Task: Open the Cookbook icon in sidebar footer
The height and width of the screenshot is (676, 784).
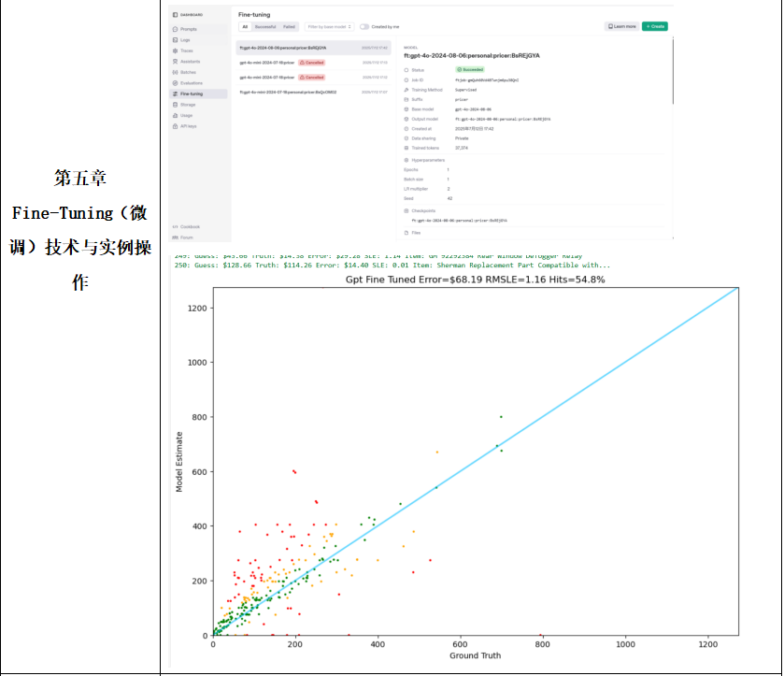Action: point(175,226)
